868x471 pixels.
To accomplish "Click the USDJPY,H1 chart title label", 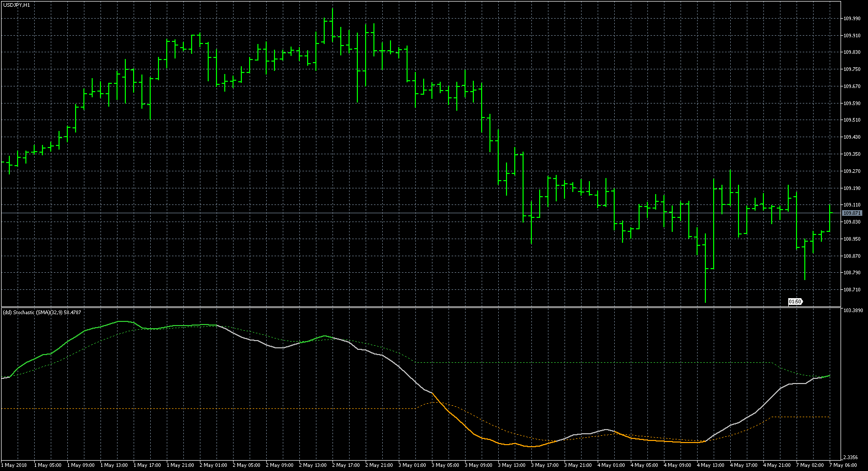I will click(16, 5).
